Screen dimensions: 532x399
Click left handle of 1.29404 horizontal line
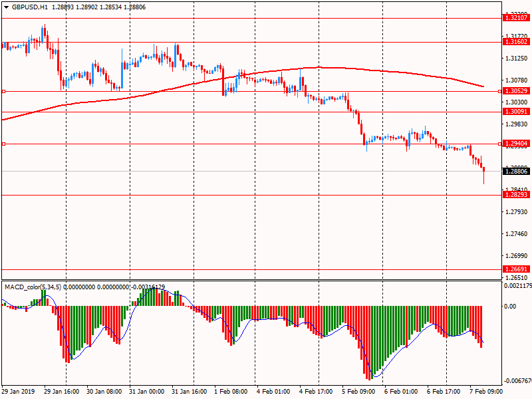[3, 144]
